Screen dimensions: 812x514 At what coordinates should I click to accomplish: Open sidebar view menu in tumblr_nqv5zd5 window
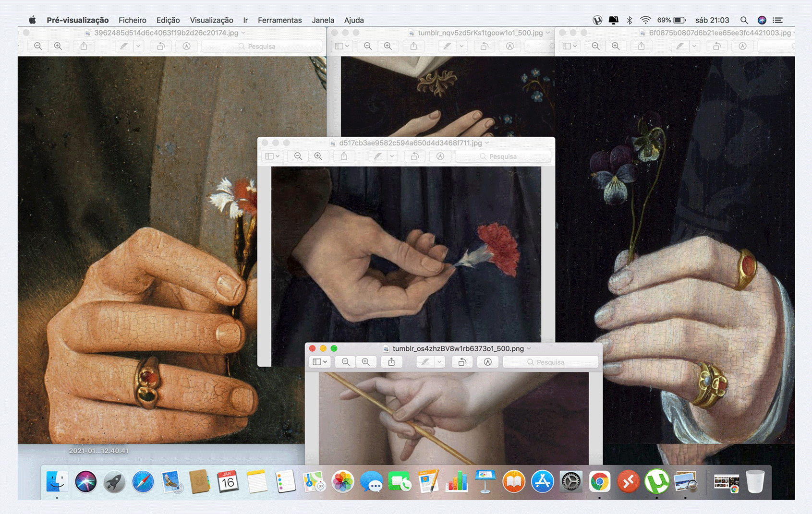click(x=342, y=46)
